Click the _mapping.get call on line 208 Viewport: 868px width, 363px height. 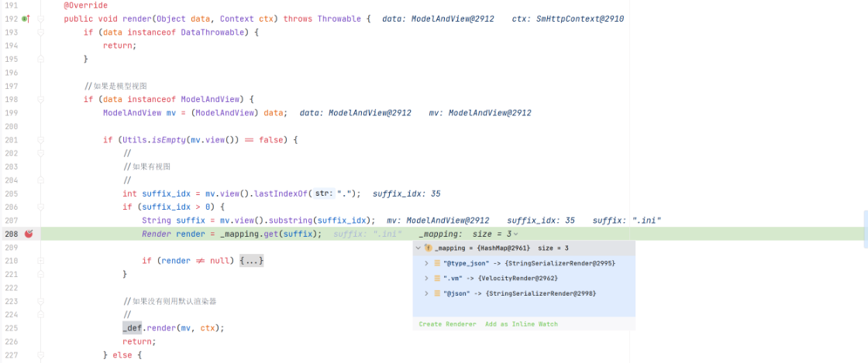click(x=269, y=235)
